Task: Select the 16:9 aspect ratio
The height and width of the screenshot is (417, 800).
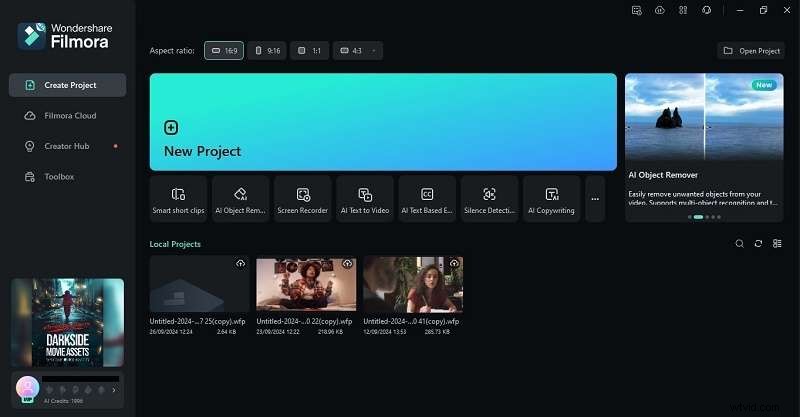Action: coord(224,50)
